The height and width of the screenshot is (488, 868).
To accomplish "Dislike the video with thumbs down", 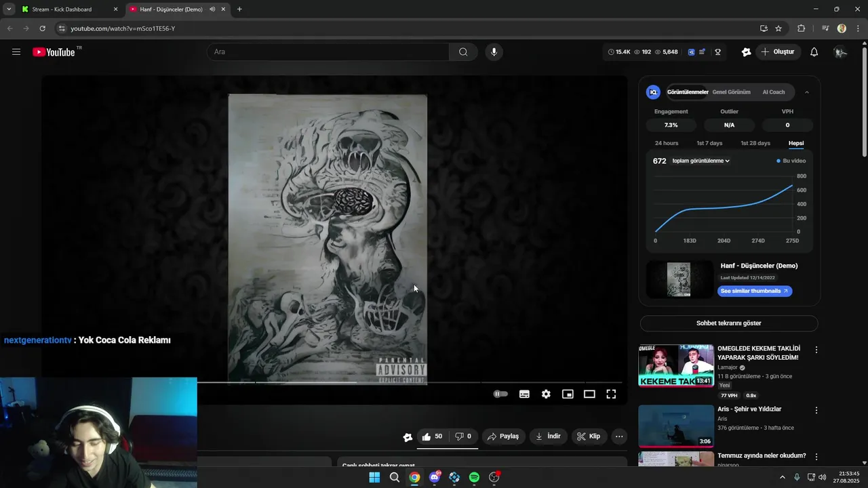I will pos(463,436).
